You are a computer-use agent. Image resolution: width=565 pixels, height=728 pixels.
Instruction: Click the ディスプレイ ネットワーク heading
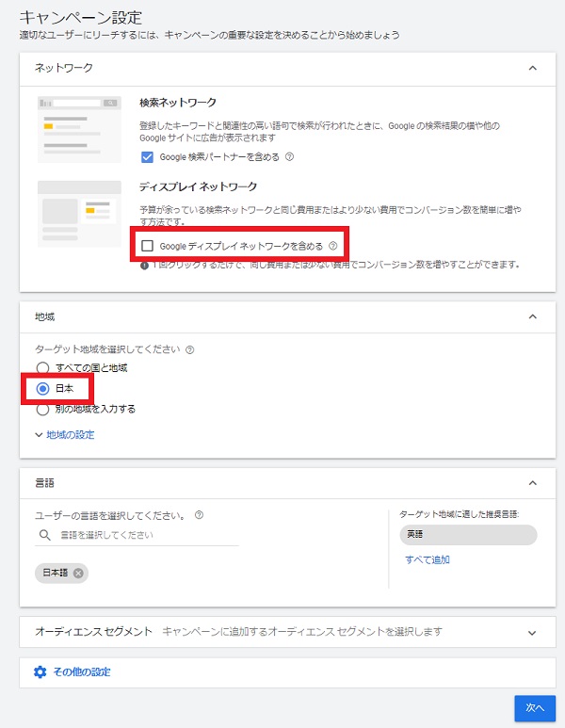[x=199, y=186]
